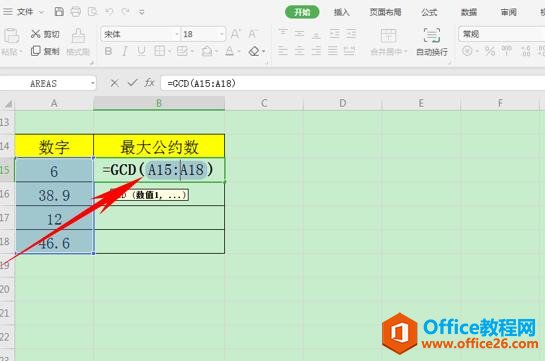
Task: Switch to the 开始 tab
Action: 302,12
